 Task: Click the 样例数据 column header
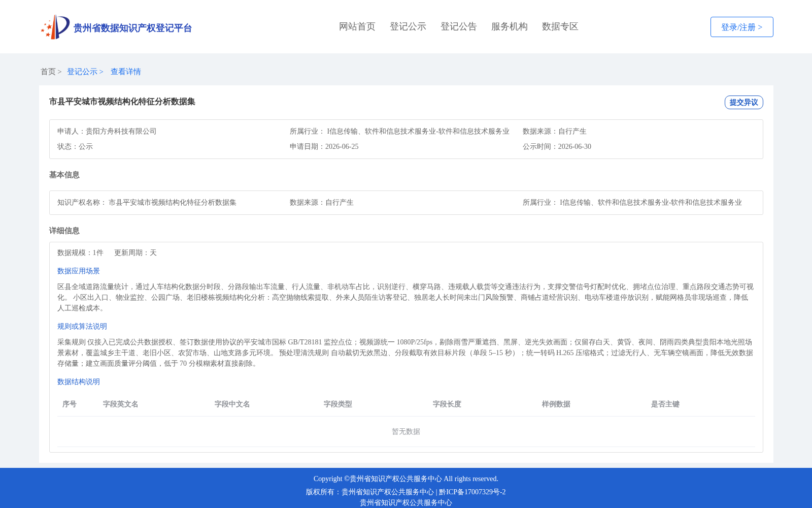pos(556,404)
